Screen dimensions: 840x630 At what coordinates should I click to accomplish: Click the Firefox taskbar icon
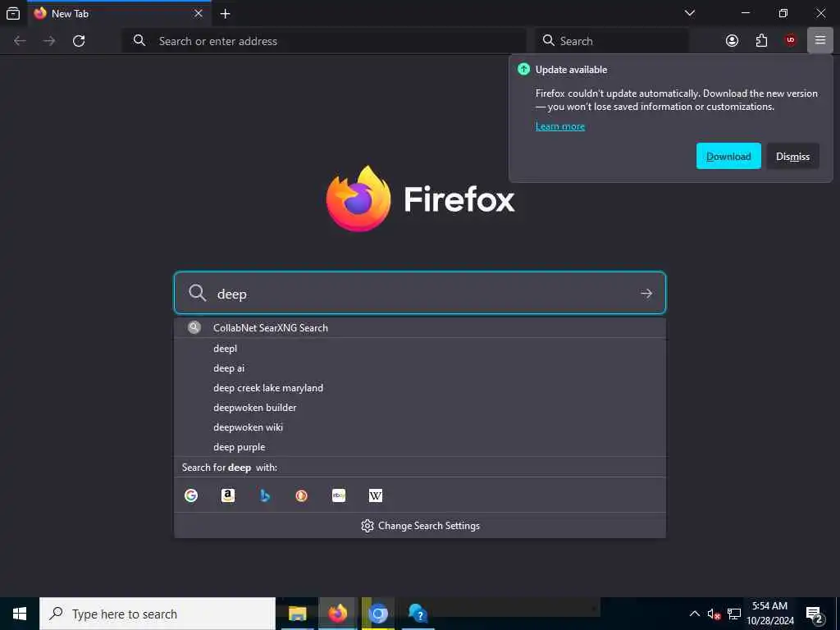(337, 614)
